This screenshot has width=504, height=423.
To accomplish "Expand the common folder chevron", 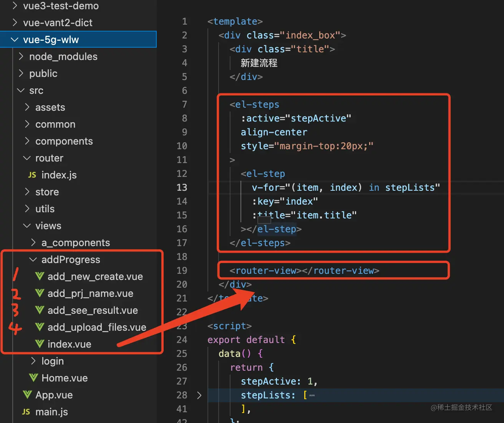I will pyautogui.click(x=27, y=124).
